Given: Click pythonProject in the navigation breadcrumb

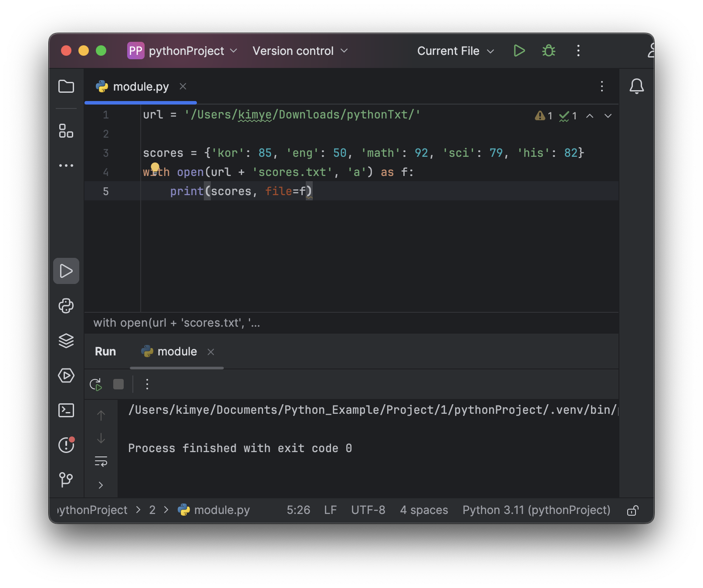Looking at the screenshot, I should click(93, 510).
